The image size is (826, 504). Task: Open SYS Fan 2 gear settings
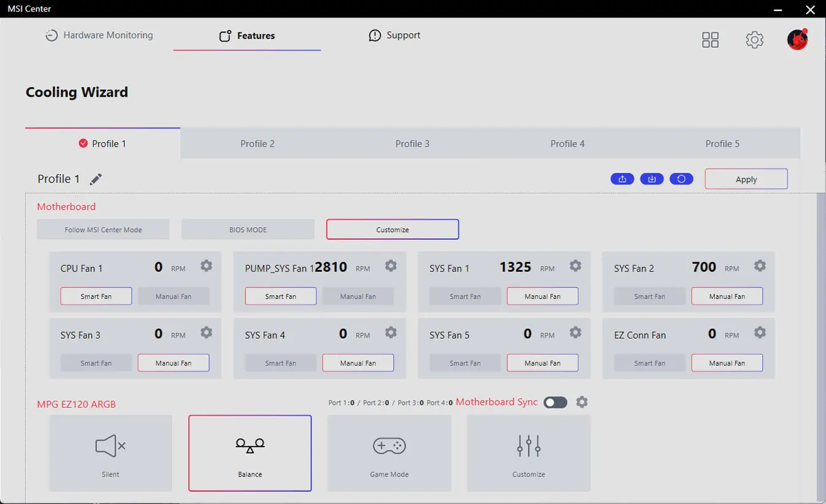pos(760,266)
